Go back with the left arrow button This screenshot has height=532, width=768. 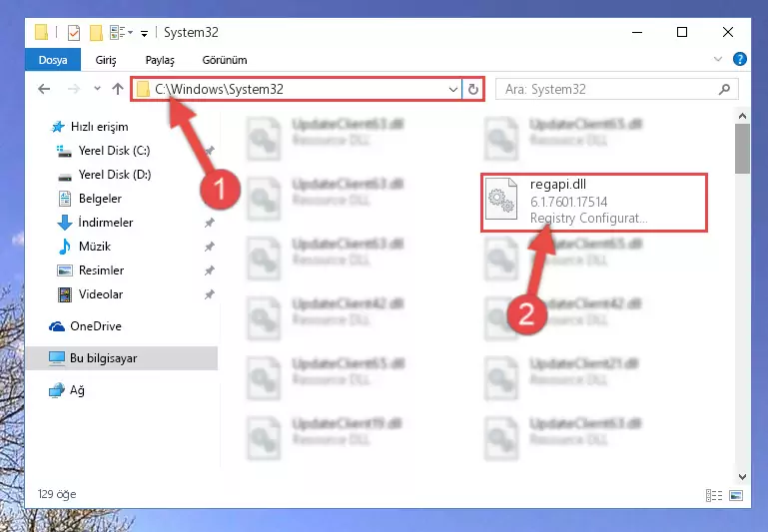tap(44, 89)
